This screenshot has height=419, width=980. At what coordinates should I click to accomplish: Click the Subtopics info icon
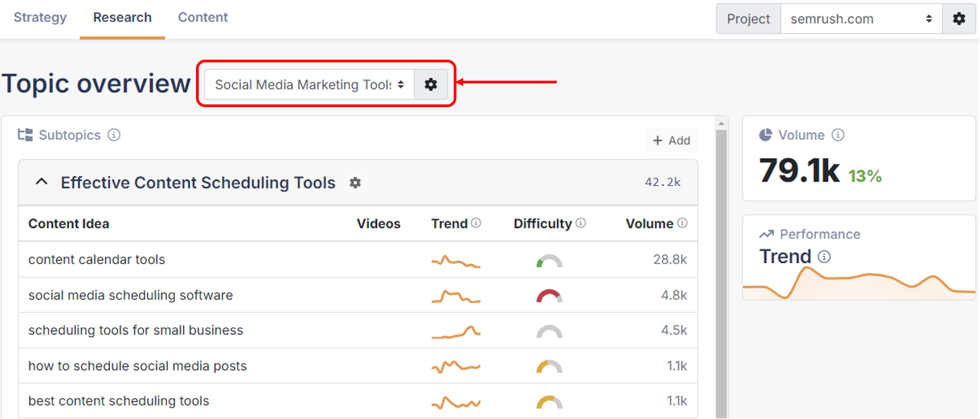coord(115,135)
